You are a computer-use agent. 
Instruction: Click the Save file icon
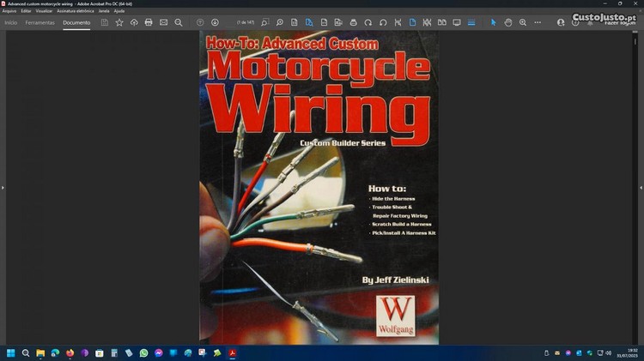tap(105, 22)
